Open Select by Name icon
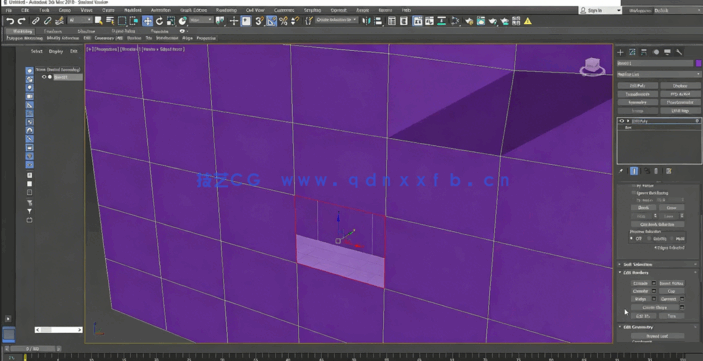The height and width of the screenshot is (361, 703). click(110, 21)
